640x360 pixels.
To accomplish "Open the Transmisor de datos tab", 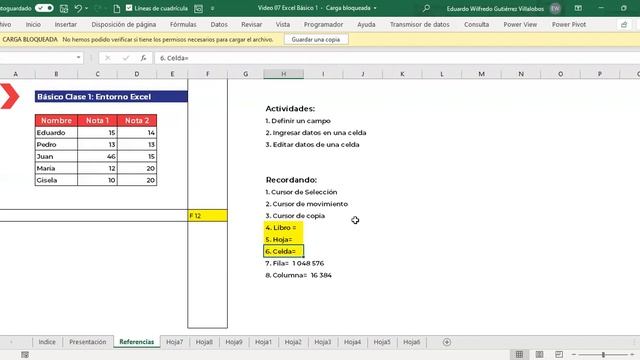I will click(x=420, y=24).
